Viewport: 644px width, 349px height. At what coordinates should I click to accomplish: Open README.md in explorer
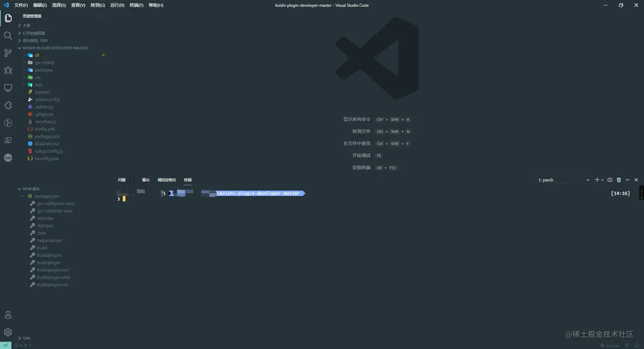(47, 144)
